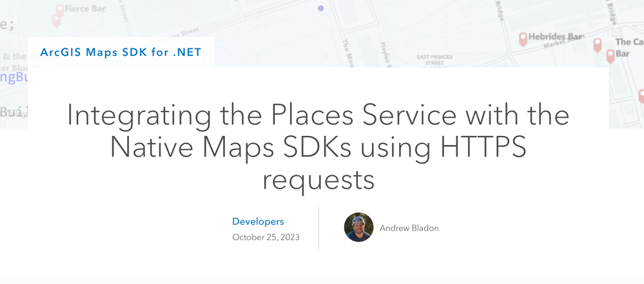Click the purple dot on the map
644x284 pixels.
pos(321,8)
